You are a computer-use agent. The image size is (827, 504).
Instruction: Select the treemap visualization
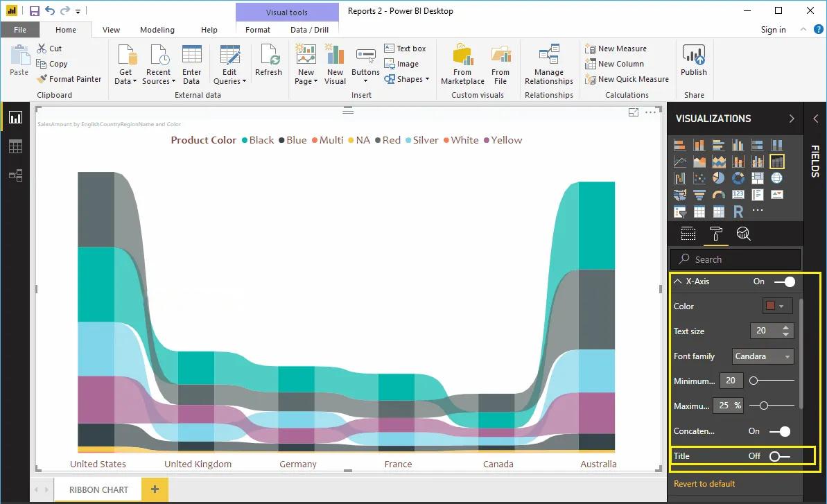[758, 178]
